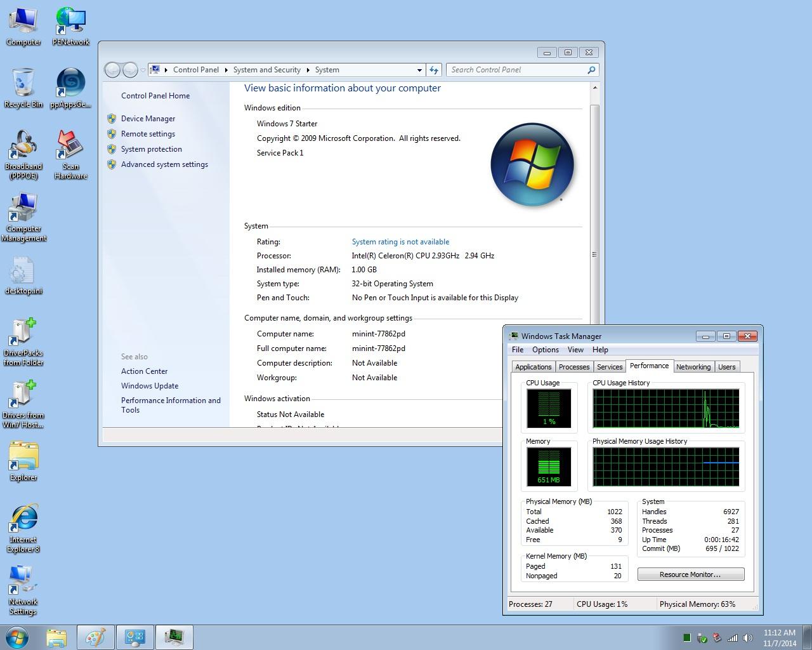
Task: Click the Physical Memory Usage History graph
Action: pos(665,467)
